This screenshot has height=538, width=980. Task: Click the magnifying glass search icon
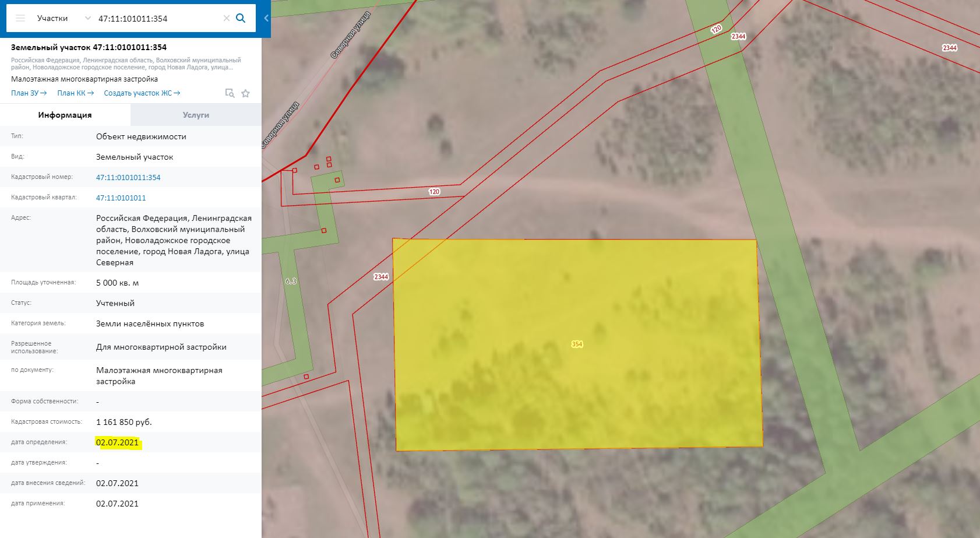tap(241, 19)
